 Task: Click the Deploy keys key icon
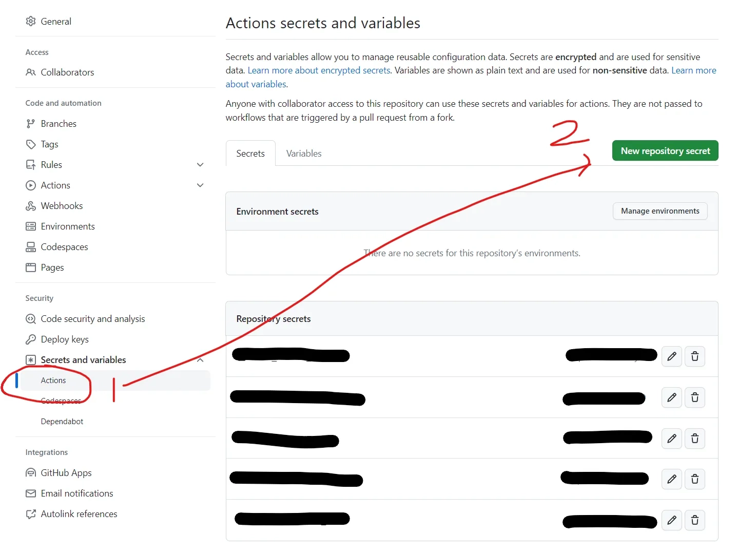tap(31, 339)
